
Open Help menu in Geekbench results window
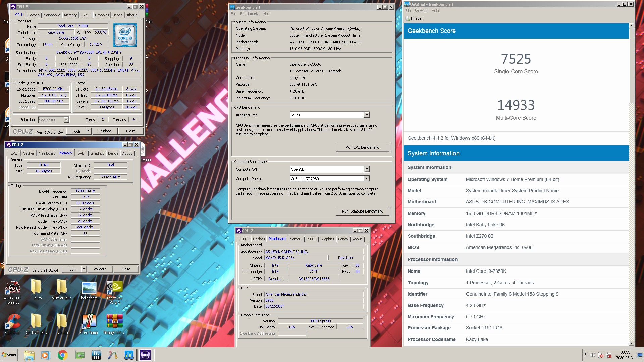[435, 11]
